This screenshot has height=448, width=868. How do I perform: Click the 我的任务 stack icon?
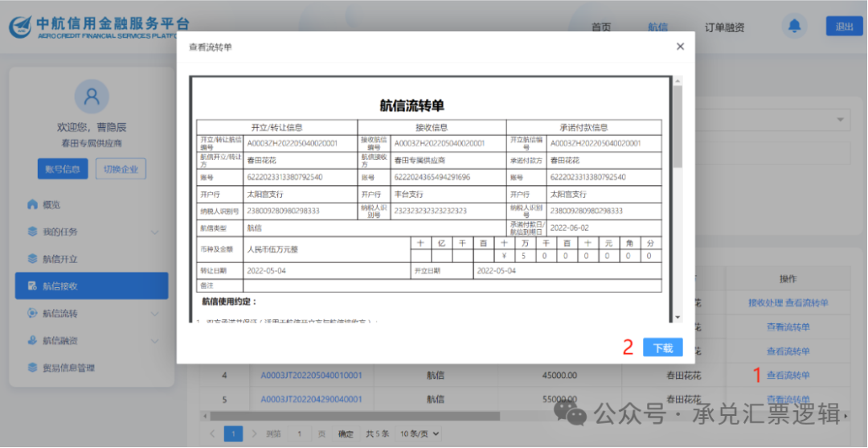[x=33, y=232]
